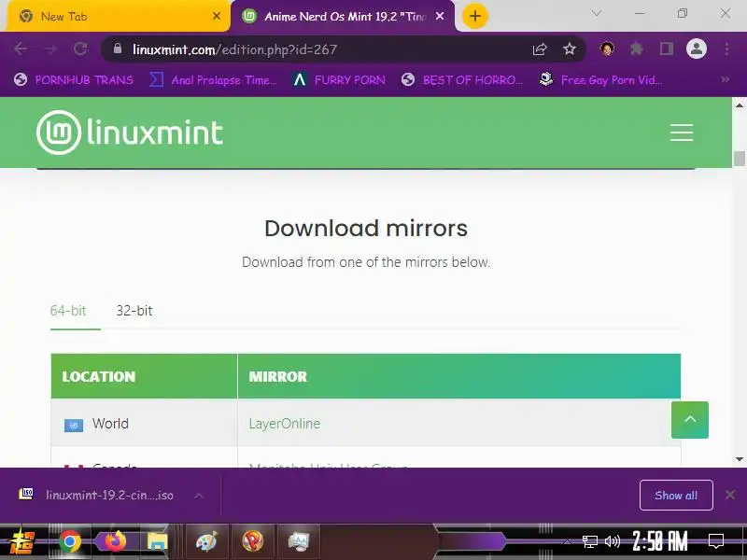Open the notification center icon
747x560 pixels.
click(716, 541)
